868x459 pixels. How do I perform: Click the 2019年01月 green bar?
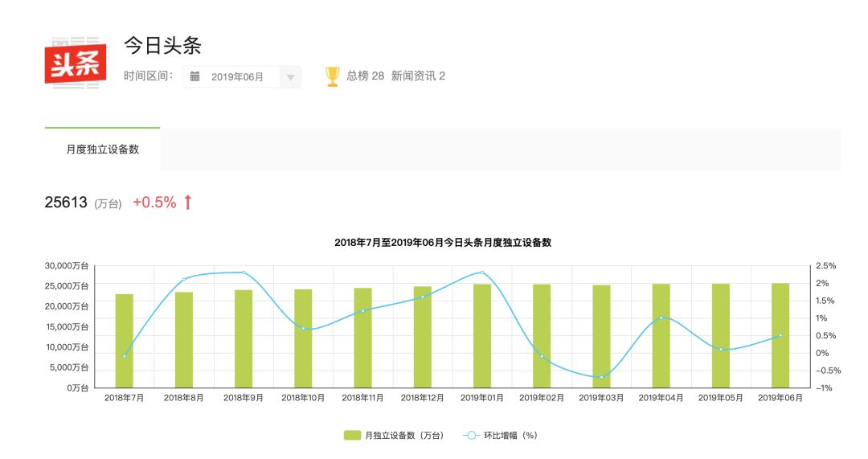(482, 335)
